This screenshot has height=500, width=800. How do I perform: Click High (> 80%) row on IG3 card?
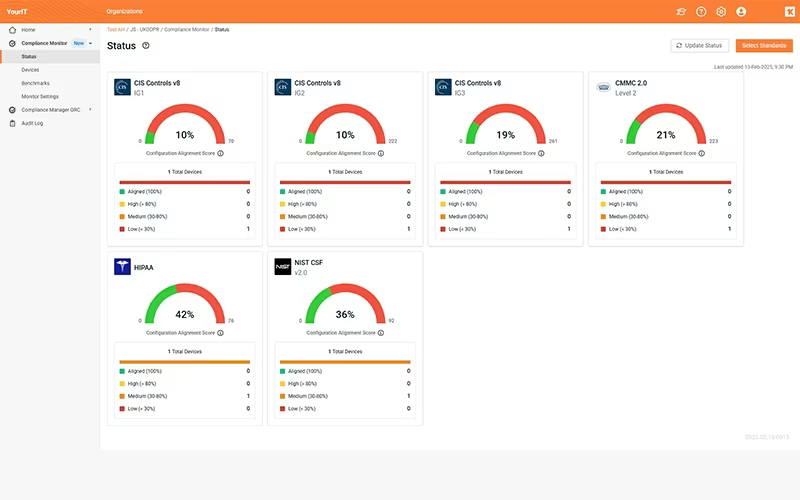click(x=506, y=204)
